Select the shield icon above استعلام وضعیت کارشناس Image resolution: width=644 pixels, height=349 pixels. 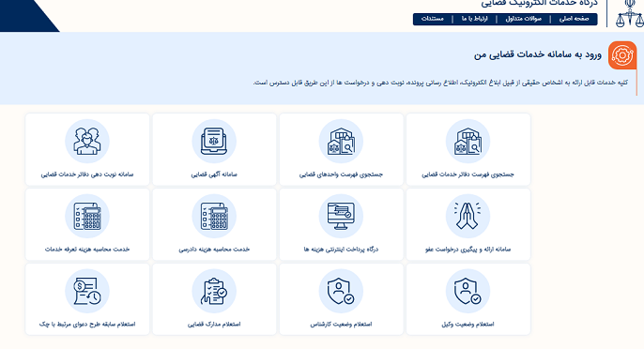341,291
